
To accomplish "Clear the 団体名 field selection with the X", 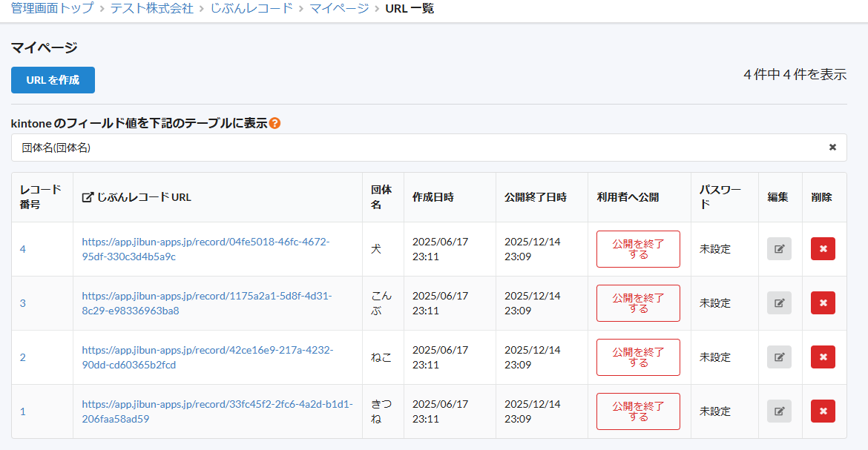I will pos(832,148).
